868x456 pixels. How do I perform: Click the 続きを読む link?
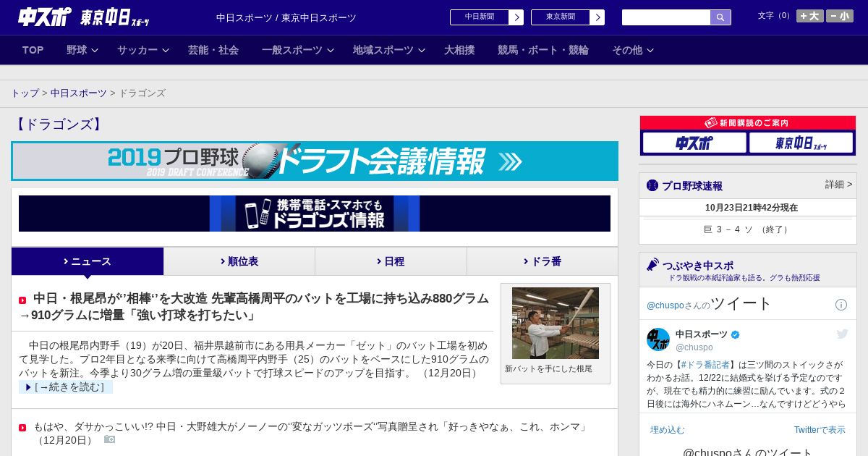[x=66, y=387]
